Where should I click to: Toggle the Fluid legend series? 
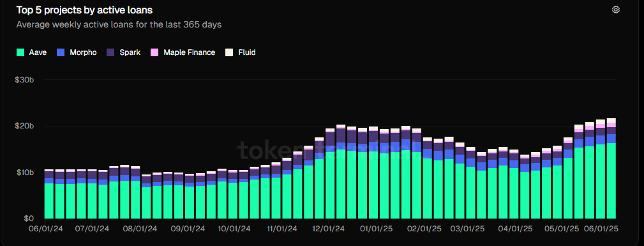point(240,52)
